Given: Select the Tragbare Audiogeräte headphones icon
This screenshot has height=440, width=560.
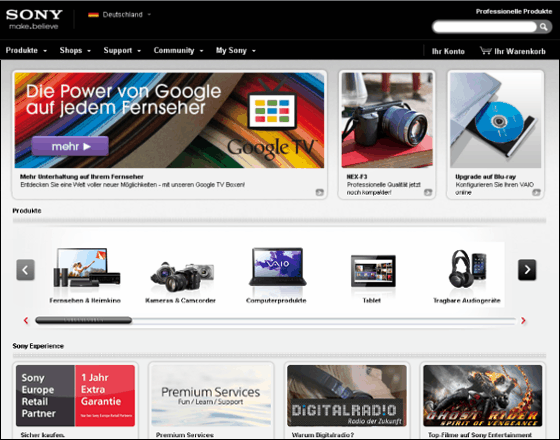Looking at the screenshot, I should [x=468, y=269].
